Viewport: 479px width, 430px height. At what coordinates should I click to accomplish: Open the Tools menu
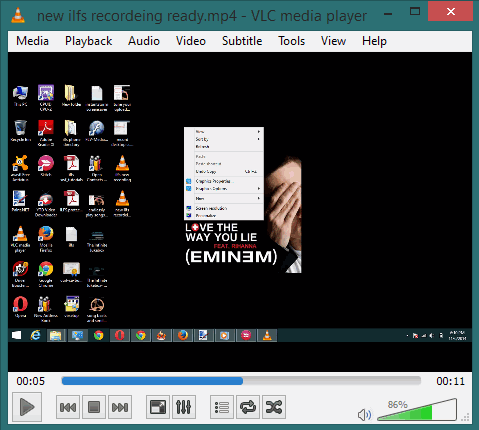(292, 41)
